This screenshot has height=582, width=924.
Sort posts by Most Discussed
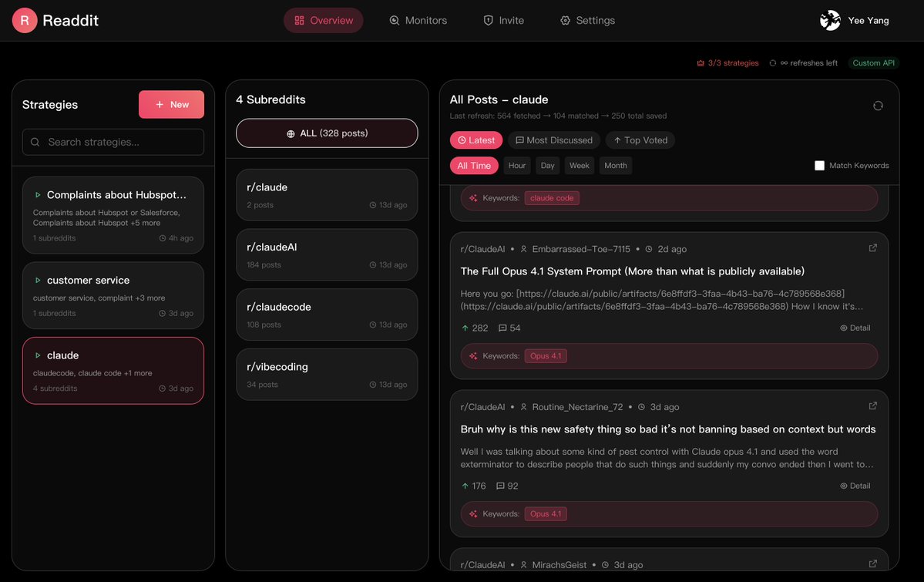pos(554,140)
